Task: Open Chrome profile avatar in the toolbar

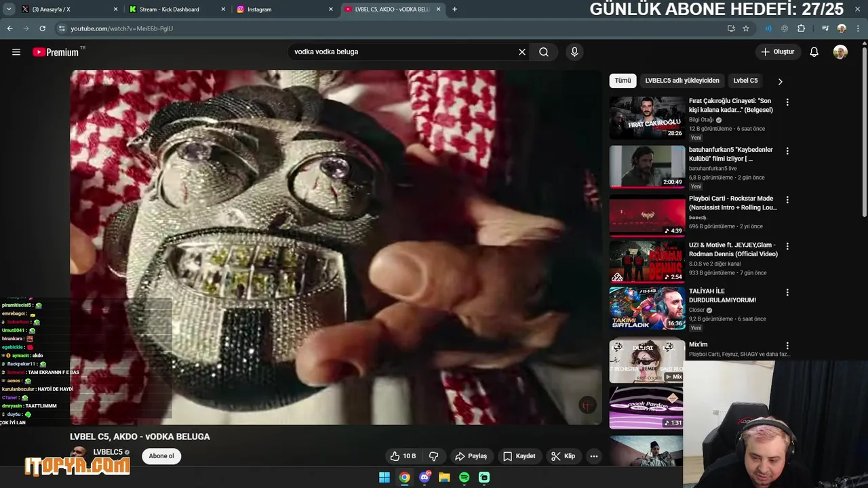Action: (842, 28)
